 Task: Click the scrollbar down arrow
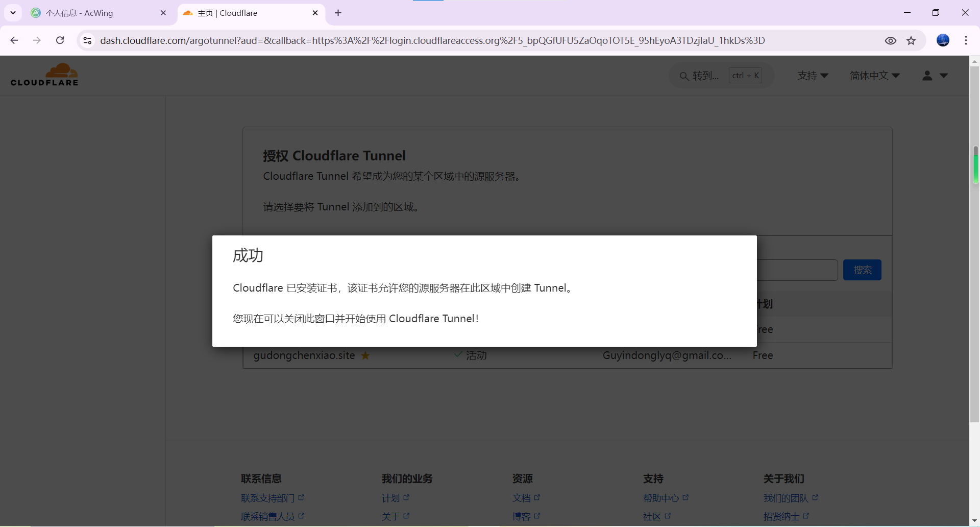pos(975,520)
